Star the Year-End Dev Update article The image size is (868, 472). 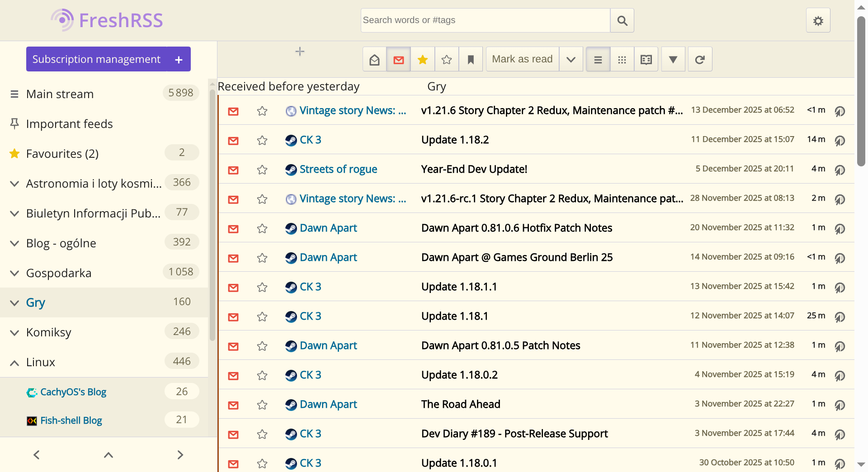click(x=262, y=170)
